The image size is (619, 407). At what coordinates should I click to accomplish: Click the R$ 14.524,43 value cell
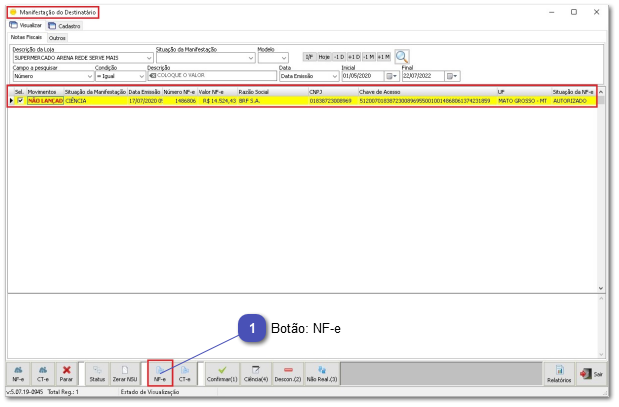[217, 101]
